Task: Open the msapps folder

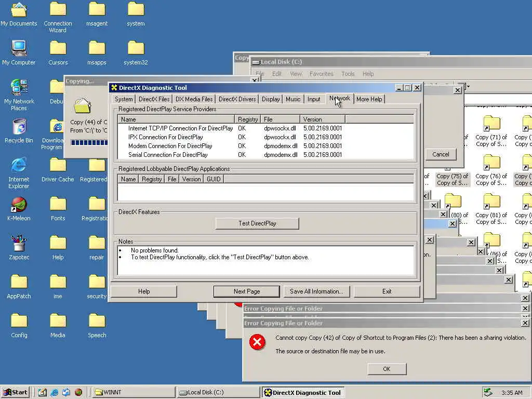Action: point(97,53)
